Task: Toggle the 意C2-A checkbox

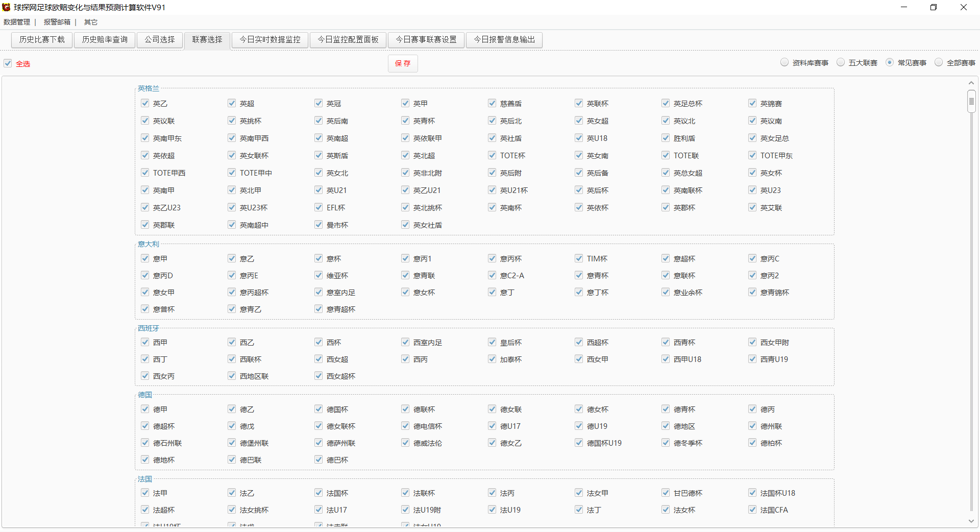Action: tap(492, 275)
